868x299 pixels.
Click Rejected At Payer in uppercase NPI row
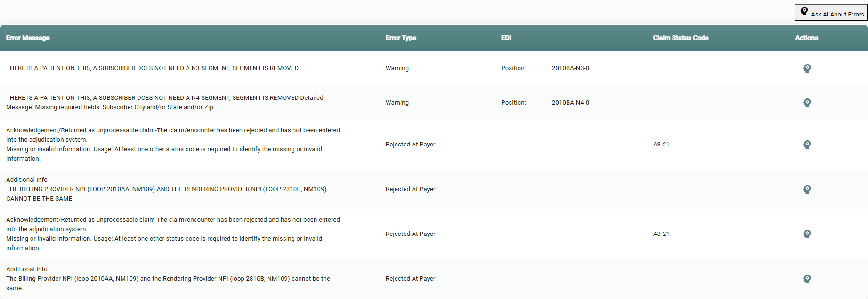[410, 189]
